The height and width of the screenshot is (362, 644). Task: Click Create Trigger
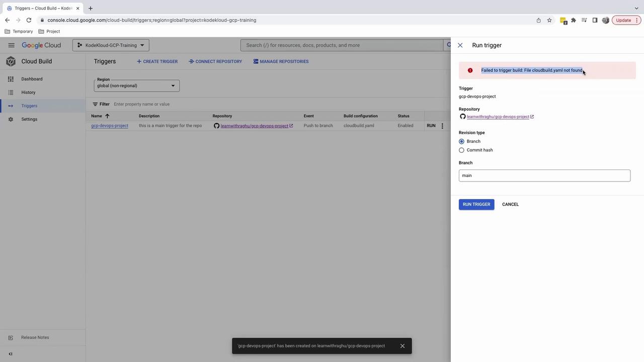click(157, 61)
